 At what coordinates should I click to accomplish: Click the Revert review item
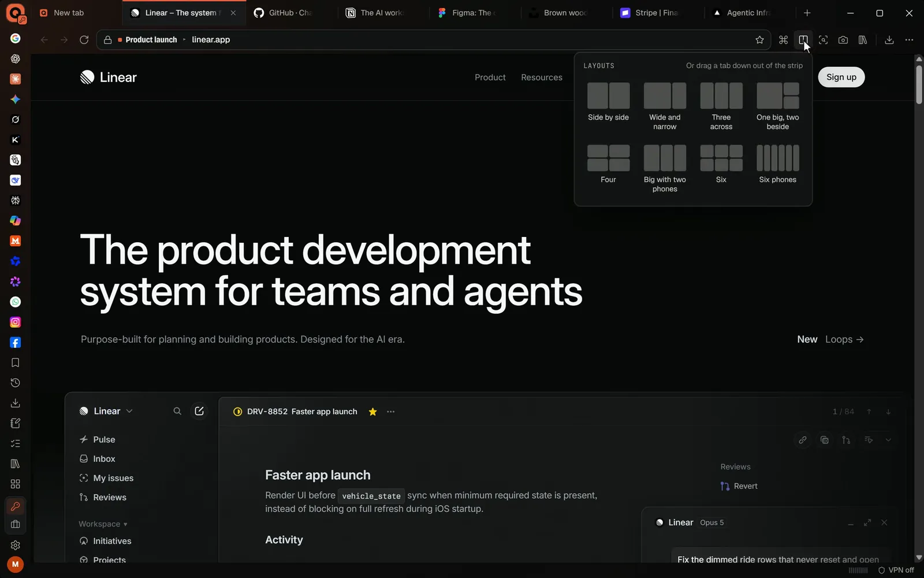pyautogui.click(x=739, y=486)
